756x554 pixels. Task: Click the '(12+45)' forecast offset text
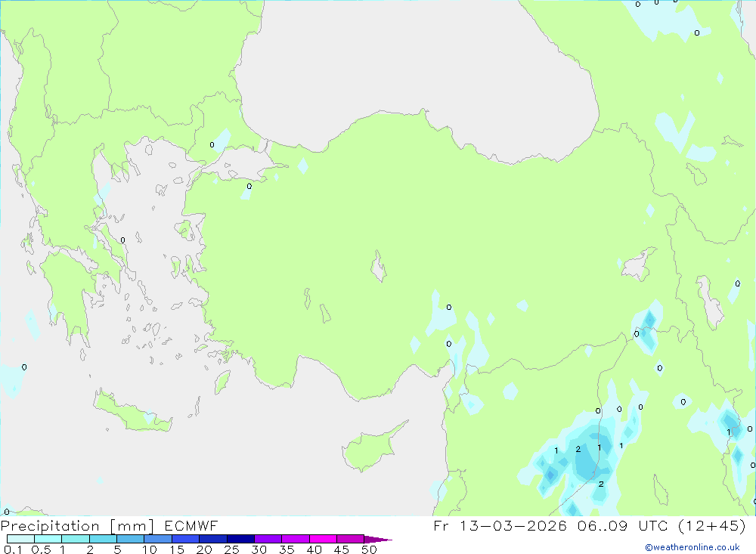[711, 525]
